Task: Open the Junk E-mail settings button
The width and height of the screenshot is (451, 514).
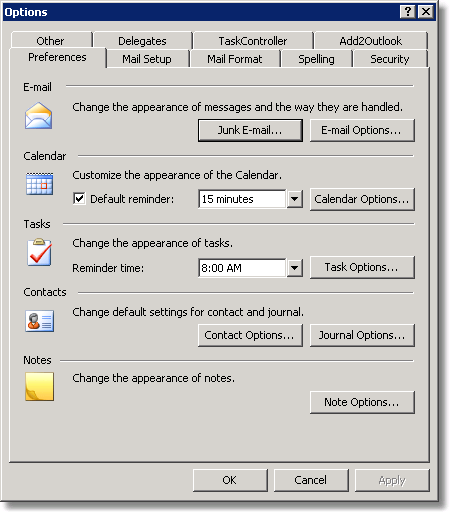Action: pyautogui.click(x=250, y=130)
